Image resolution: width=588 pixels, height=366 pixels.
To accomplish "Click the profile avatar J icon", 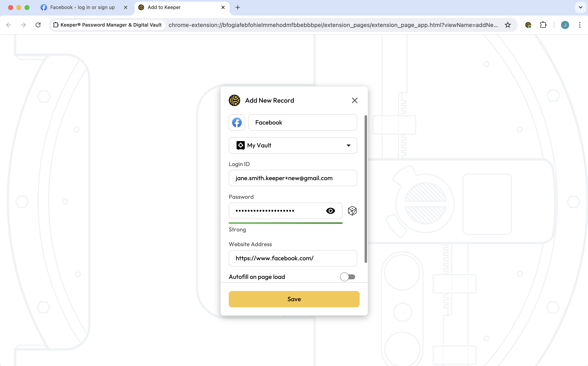I will tap(565, 25).
